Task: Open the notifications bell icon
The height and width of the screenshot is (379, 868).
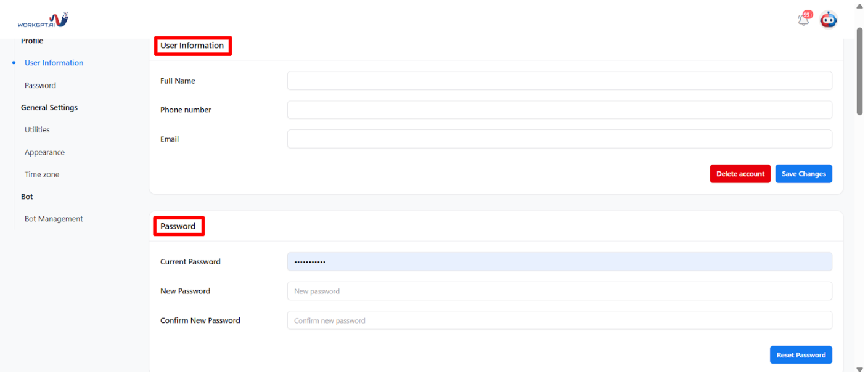Action: [804, 19]
